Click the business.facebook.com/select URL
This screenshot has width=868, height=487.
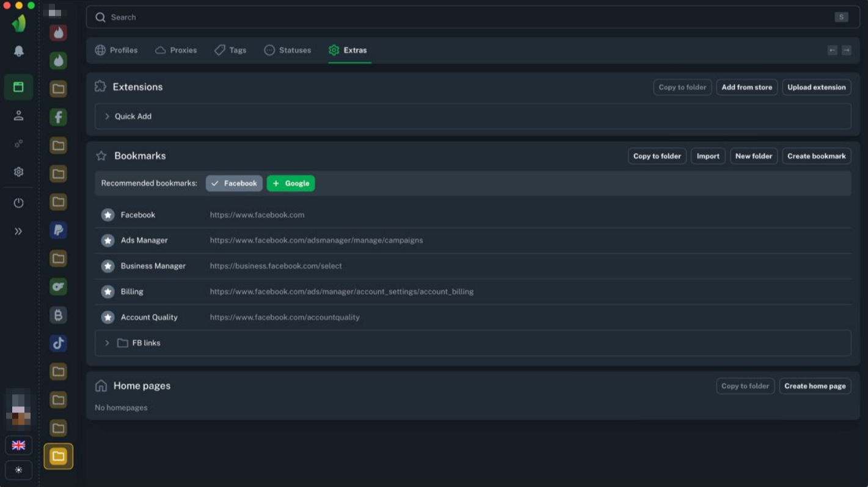point(276,266)
